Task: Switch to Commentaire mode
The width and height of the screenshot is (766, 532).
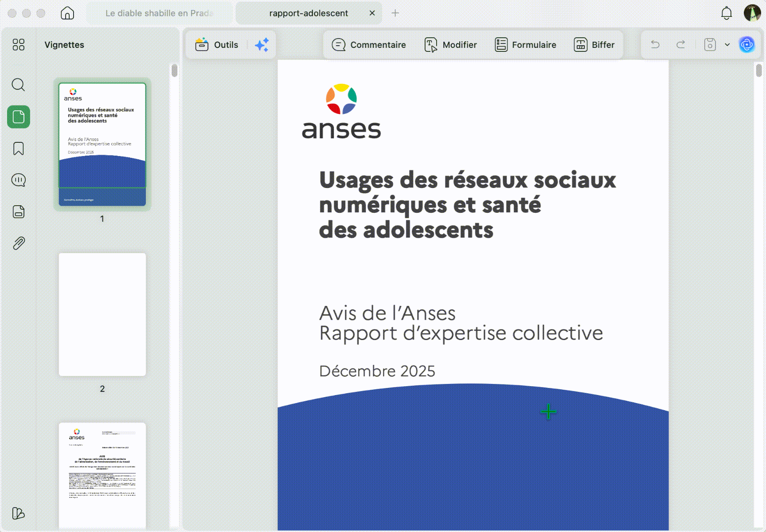Action: 369,45
